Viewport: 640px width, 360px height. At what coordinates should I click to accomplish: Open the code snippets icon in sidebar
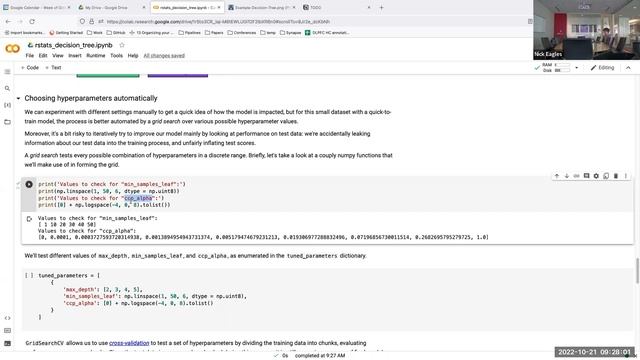coord(7,318)
